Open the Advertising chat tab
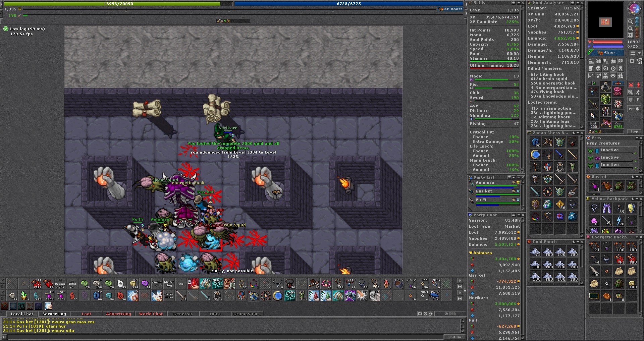The image size is (644, 341). [x=118, y=314]
